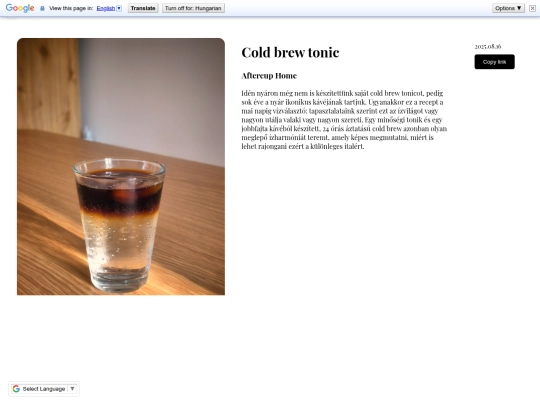Screen dimensions: 540x405
Task: Click the English language link
Action: 106,8
